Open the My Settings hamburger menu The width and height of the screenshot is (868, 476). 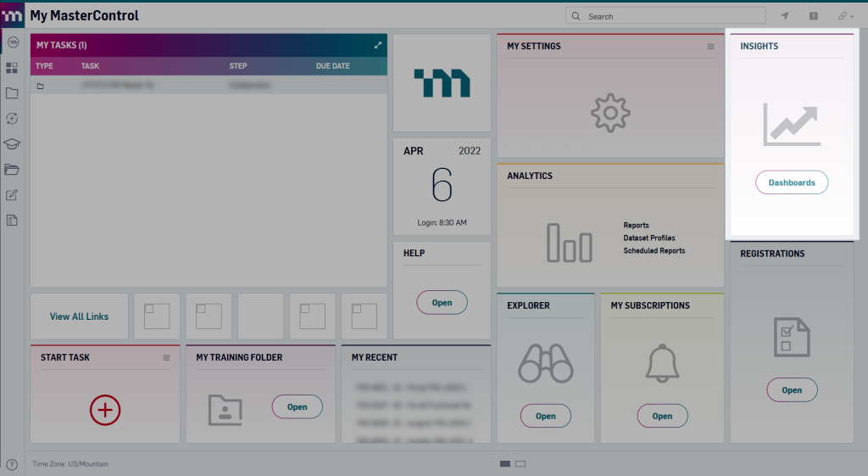(711, 47)
